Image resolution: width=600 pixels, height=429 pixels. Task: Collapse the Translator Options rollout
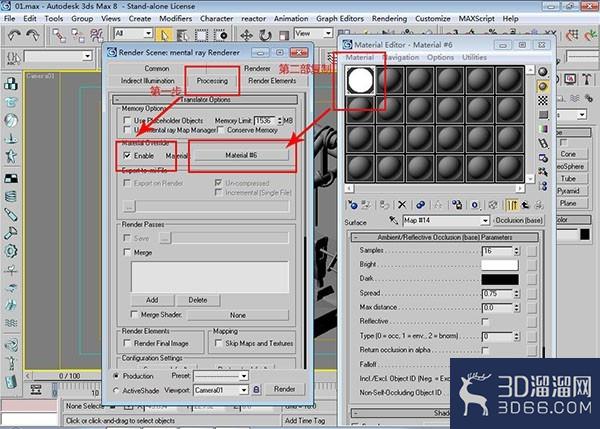[x=205, y=100]
